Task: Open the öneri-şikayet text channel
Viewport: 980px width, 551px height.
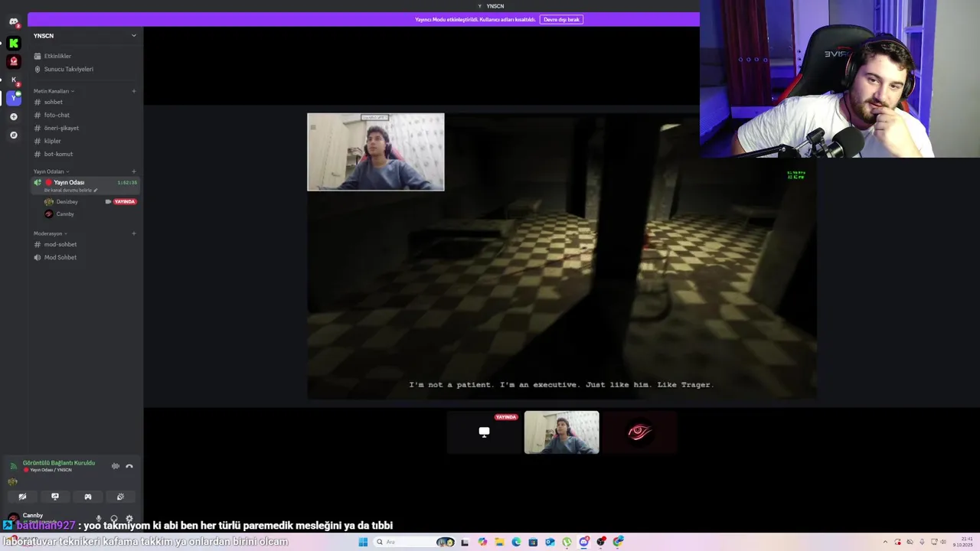Action: [61, 128]
